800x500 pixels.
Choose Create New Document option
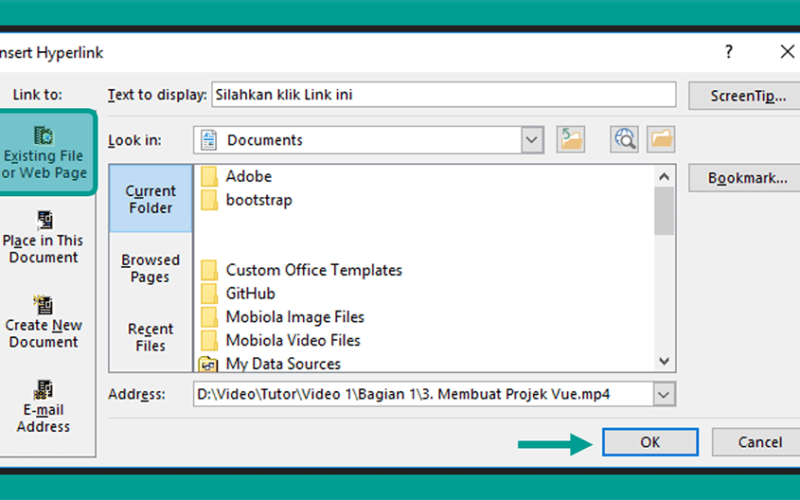click(43, 322)
